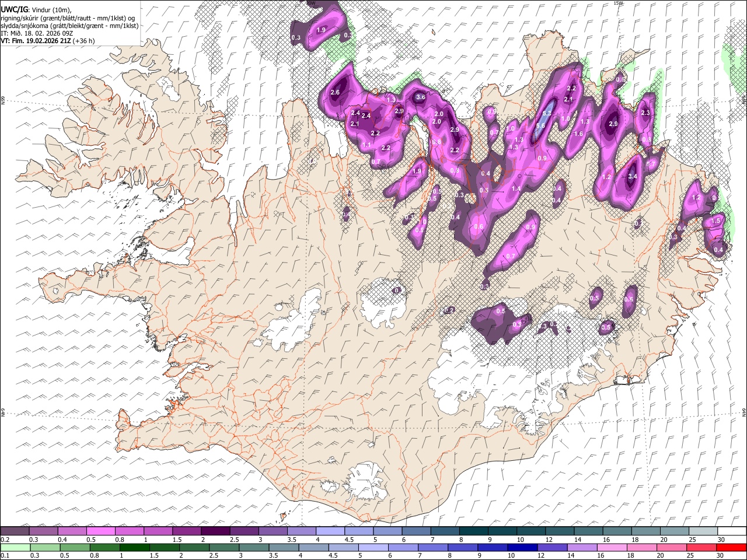Select the valid time 'VT: Fim. 19.02.2026 21Z'
The image size is (747, 560).
36,41
